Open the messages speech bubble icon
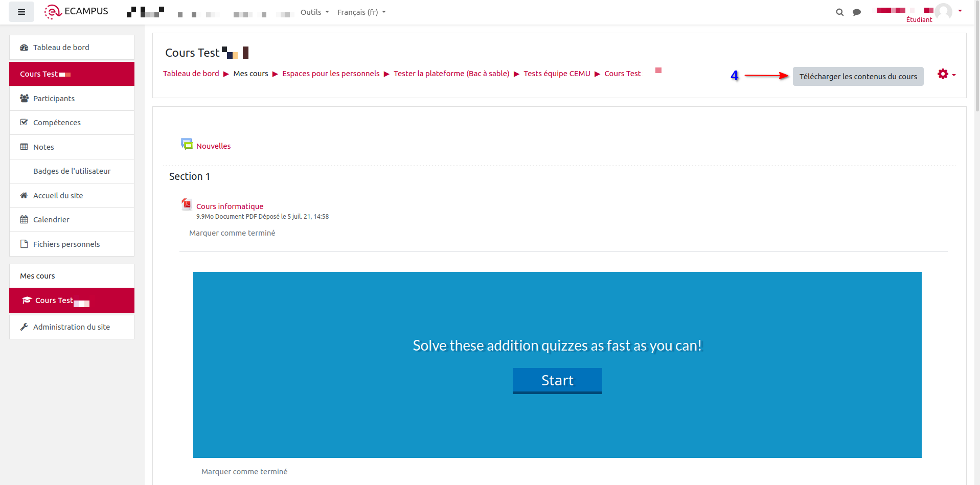Screen dimensions: 980x485 point(857,12)
